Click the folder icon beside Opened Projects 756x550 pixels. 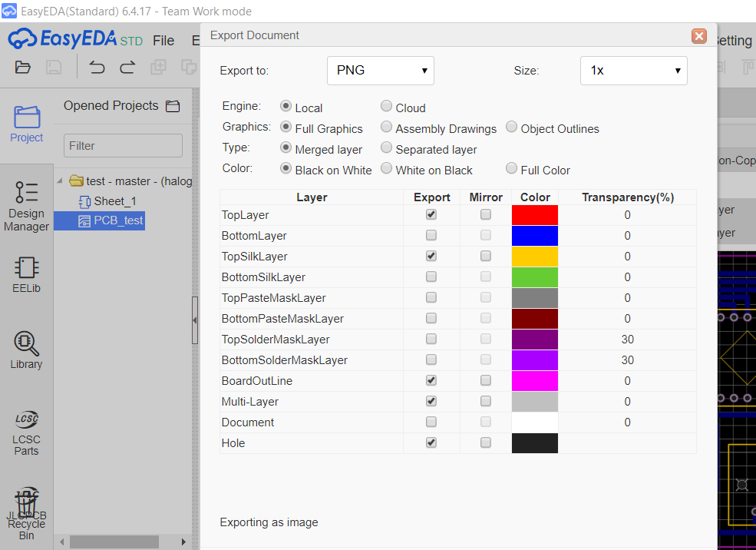point(173,106)
